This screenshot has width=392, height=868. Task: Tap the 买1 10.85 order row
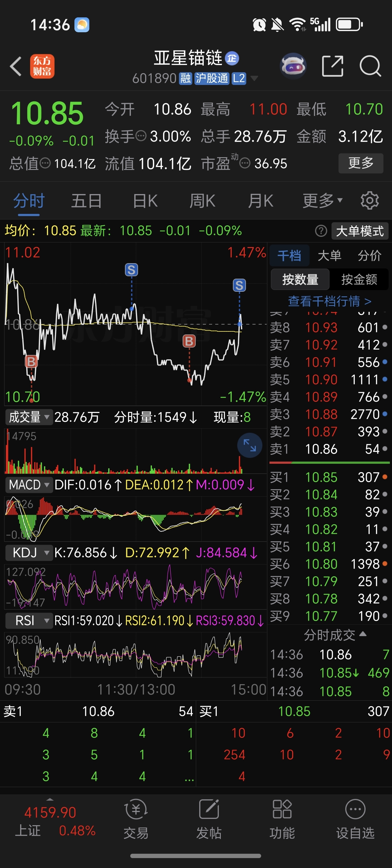[329, 477]
